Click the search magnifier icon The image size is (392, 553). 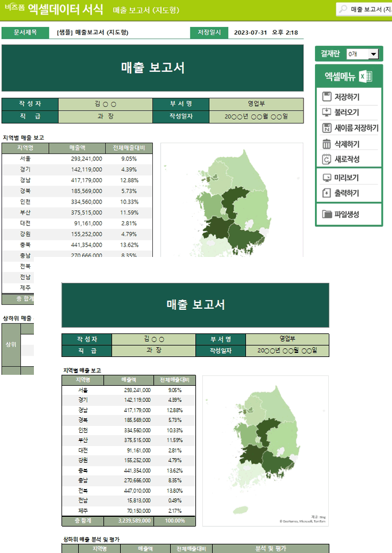pyautogui.click(x=343, y=9)
